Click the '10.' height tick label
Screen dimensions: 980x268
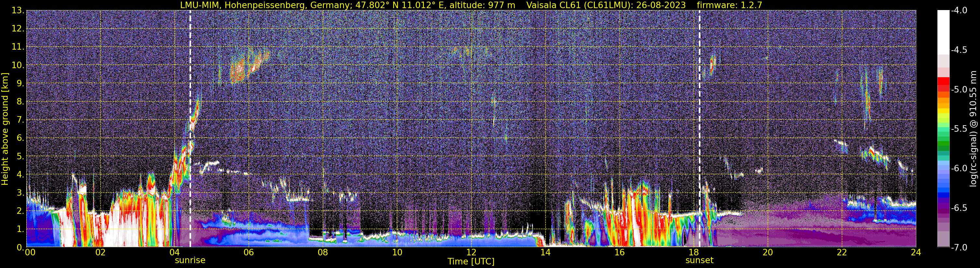(18, 65)
